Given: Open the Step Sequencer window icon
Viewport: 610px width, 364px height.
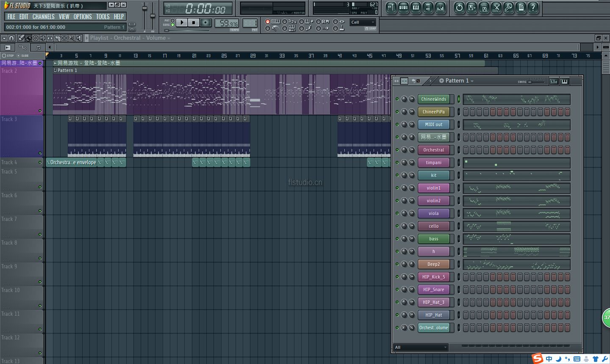Looking at the screenshot, I should pos(403,7).
